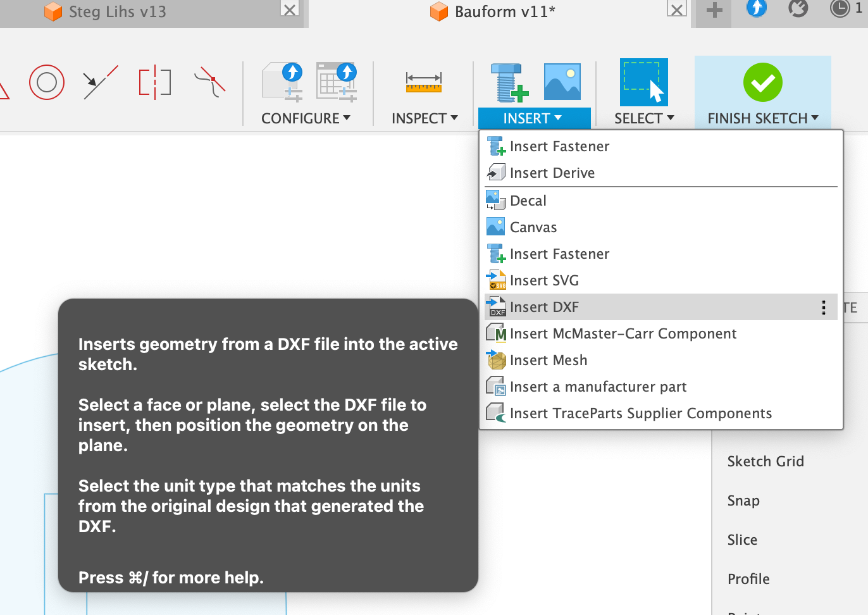Toggle the Snap option
Screen dimensions: 868x615
743,500
